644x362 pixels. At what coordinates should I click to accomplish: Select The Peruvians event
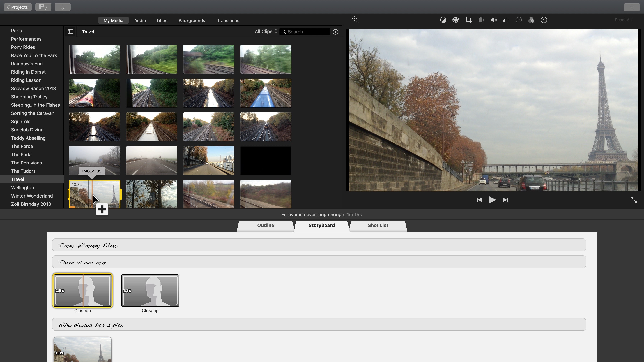pos(26,163)
